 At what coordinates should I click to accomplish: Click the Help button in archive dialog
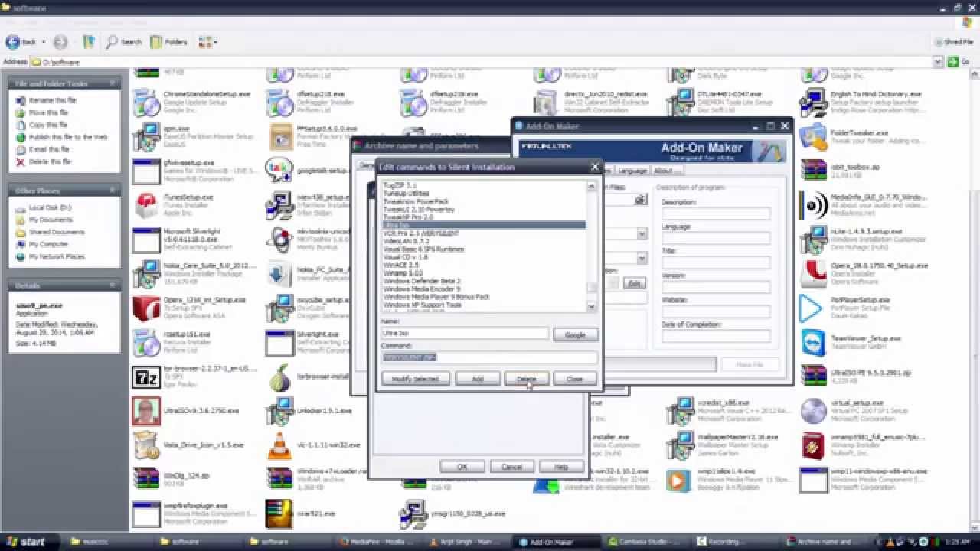(x=560, y=467)
